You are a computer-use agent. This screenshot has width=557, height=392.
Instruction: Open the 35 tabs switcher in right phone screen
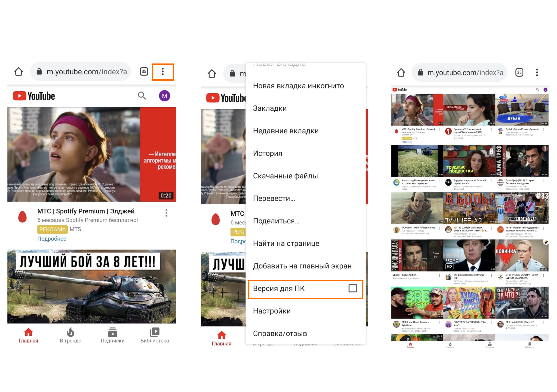pos(519,72)
